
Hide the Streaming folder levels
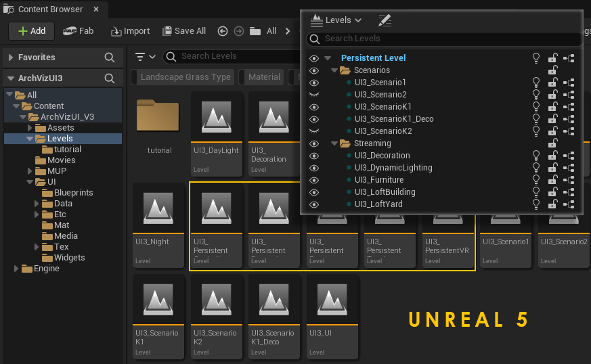tap(314, 143)
